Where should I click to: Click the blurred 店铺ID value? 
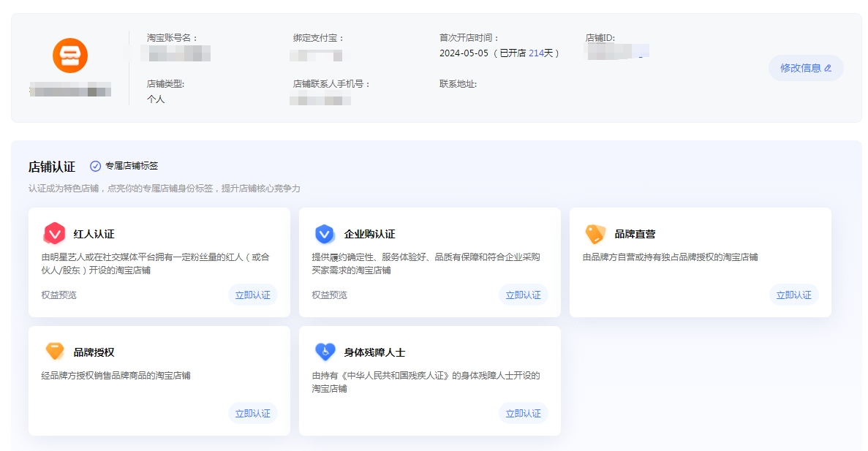(x=616, y=51)
